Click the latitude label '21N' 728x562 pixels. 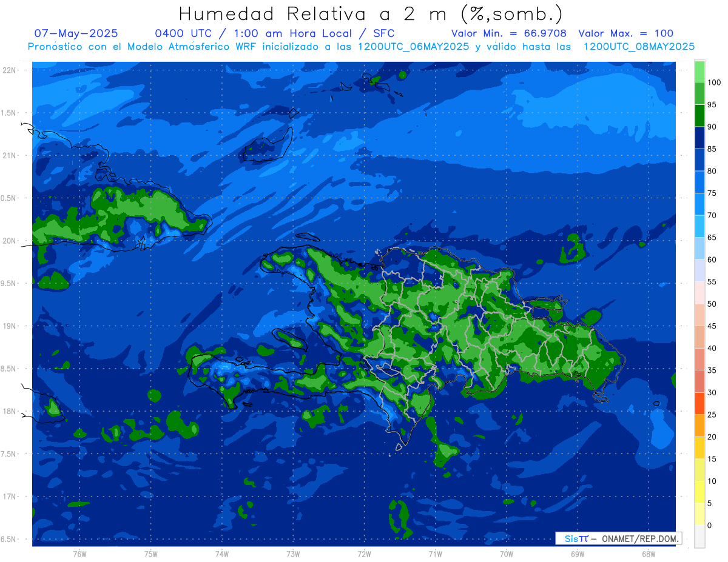pos(9,155)
